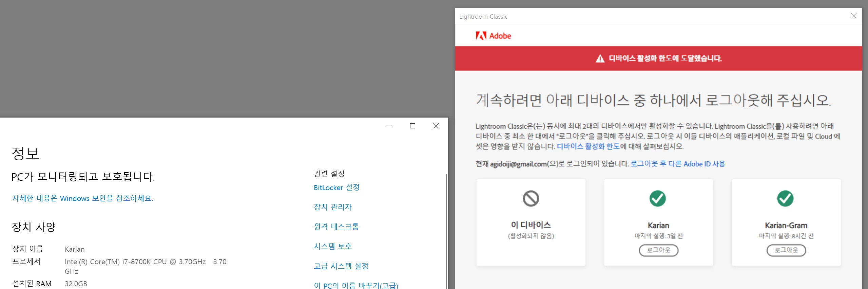Screen dimensions: 868x289
Task: Click (활성화되지 않음) status text
Action: [531, 236]
